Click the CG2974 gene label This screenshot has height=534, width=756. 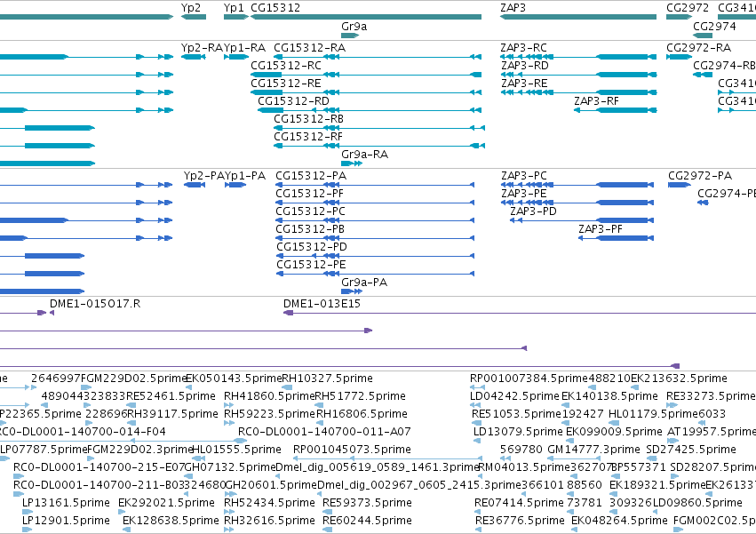tap(714, 26)
